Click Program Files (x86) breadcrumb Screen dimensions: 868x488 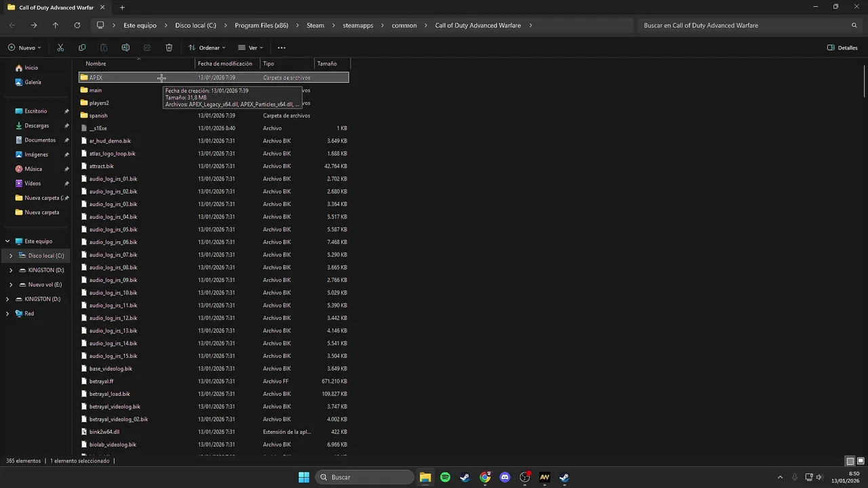tap(262, 25)
